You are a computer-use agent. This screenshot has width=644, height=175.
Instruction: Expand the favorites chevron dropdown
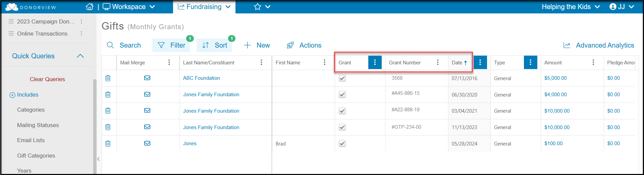pos(268,7)
